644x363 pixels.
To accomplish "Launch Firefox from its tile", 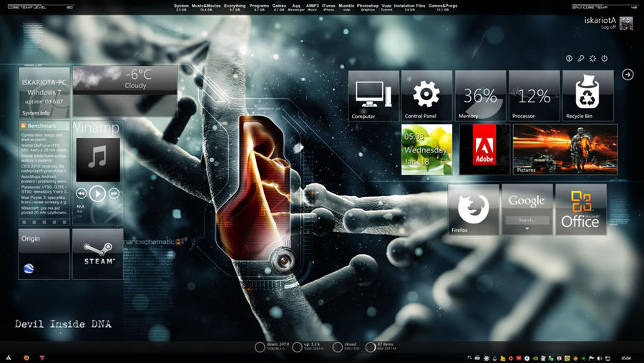I will coord(474,209).
